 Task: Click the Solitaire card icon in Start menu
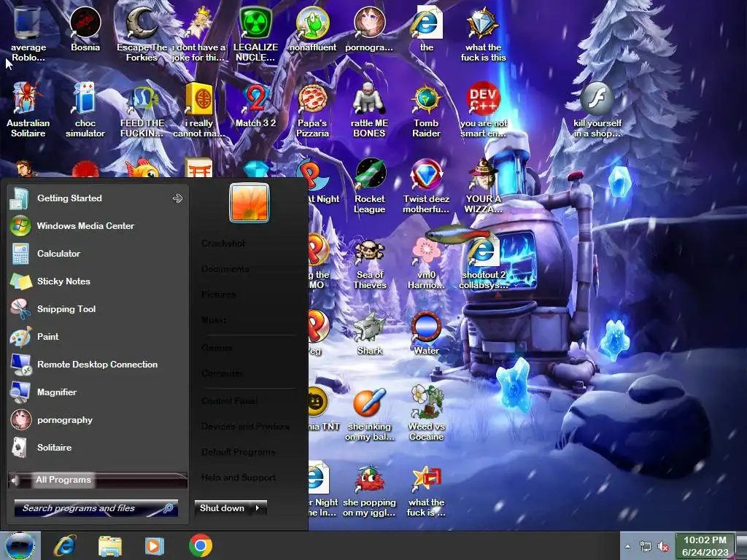(x=20, y=448)
